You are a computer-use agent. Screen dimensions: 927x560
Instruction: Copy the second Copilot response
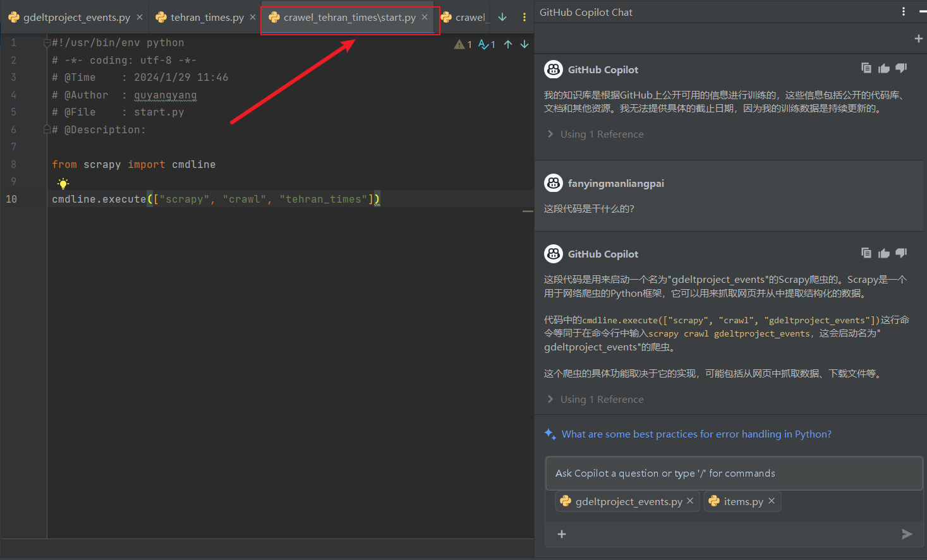[x=866, y=253]
